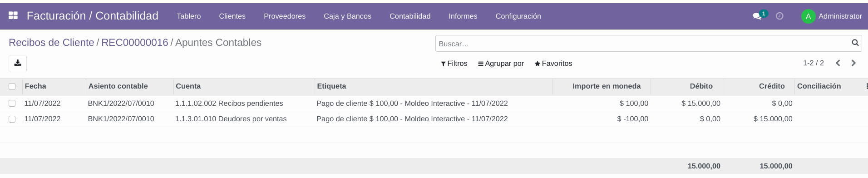Expand the Filtros dropdown
The height and width of the screenshot is (178, 868).
coord(454,64)
